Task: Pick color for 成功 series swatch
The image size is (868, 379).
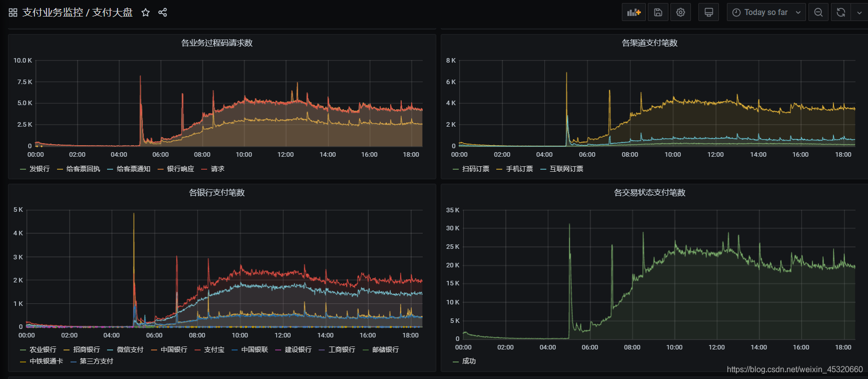Action: tap(455, 362)
